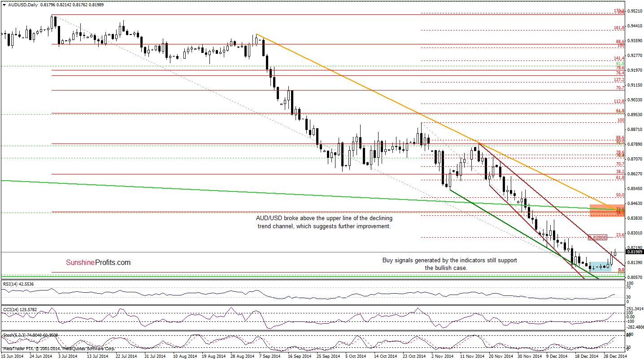Click the MetaTrader FIX copyright text

click(x=58, y=348)
